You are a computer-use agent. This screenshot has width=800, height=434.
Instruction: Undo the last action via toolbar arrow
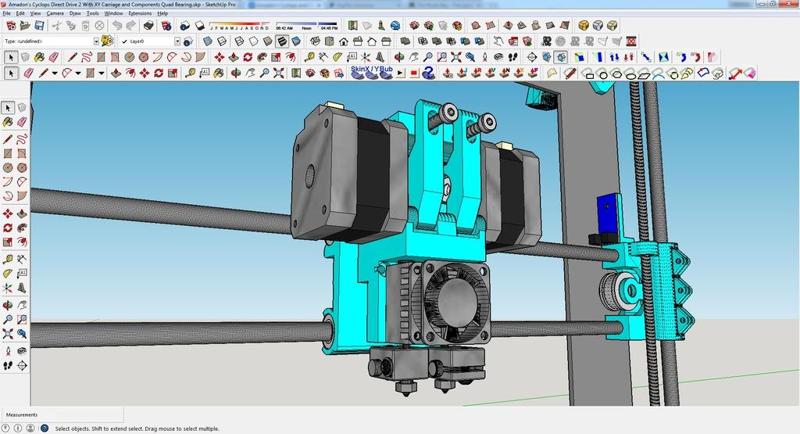pyautogui.click(x=117, y=25)
